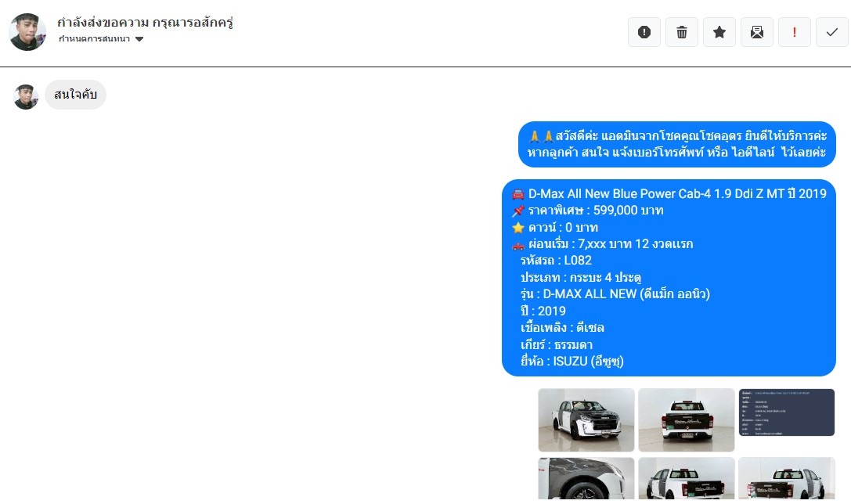Select the สนใจคับ message bubble
The image size is (851, 504).
(75, 95)
